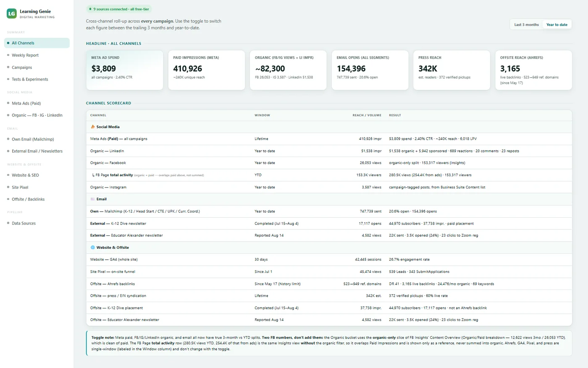Open the Data Sources page

pyautogui.click(x=37, y=223)
